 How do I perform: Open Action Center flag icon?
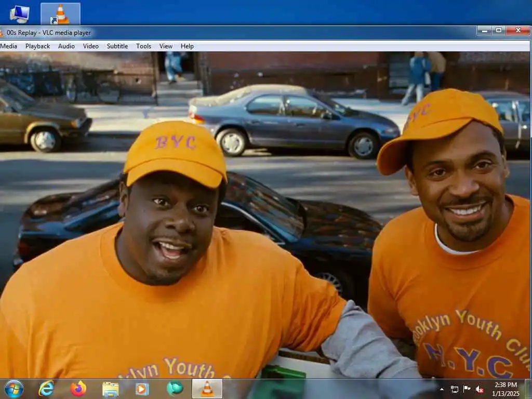(x=467, y=389)
